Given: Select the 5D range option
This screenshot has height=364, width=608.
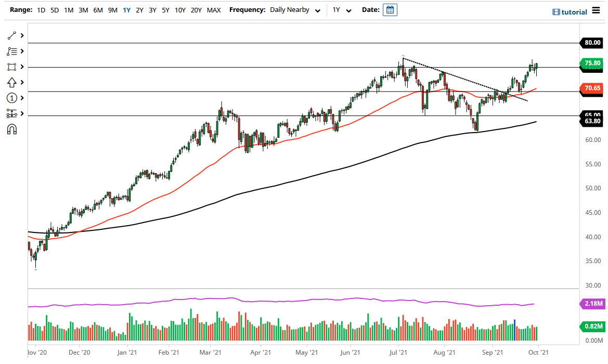Looking at the screenshot, I should (x=55, y=10).
